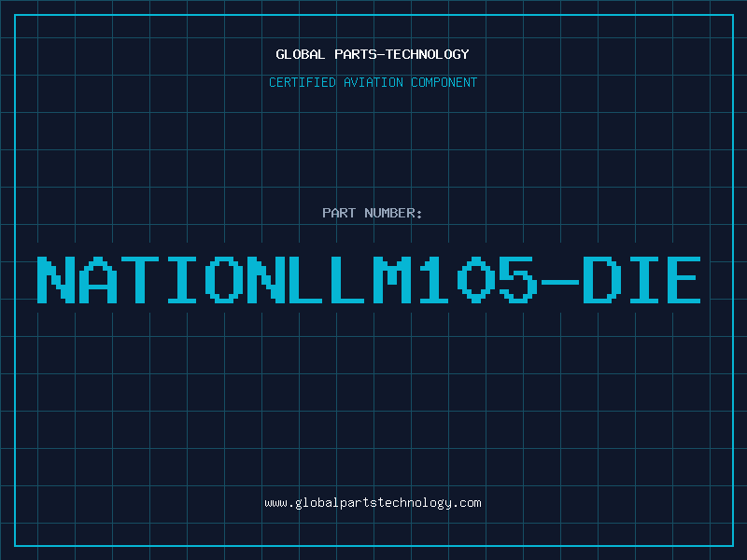747x560 pixels.
Task: Click the word PARTS-TECHNOLOGY in the header
Action: (x=402, y=54)
